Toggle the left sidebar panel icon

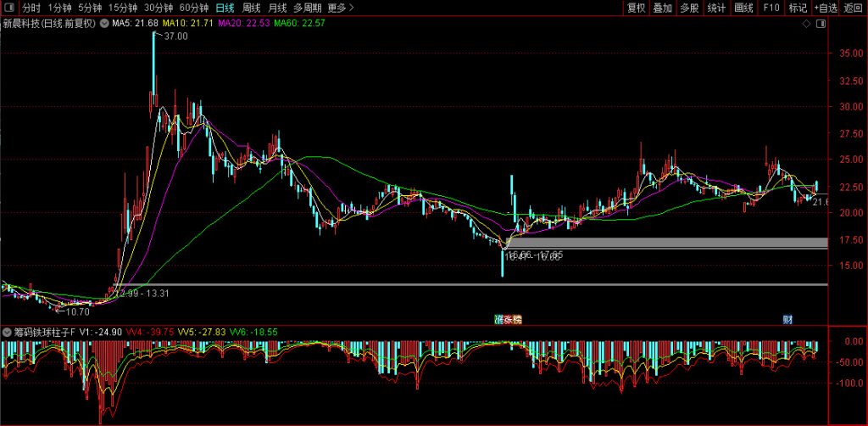coord(9,8)
